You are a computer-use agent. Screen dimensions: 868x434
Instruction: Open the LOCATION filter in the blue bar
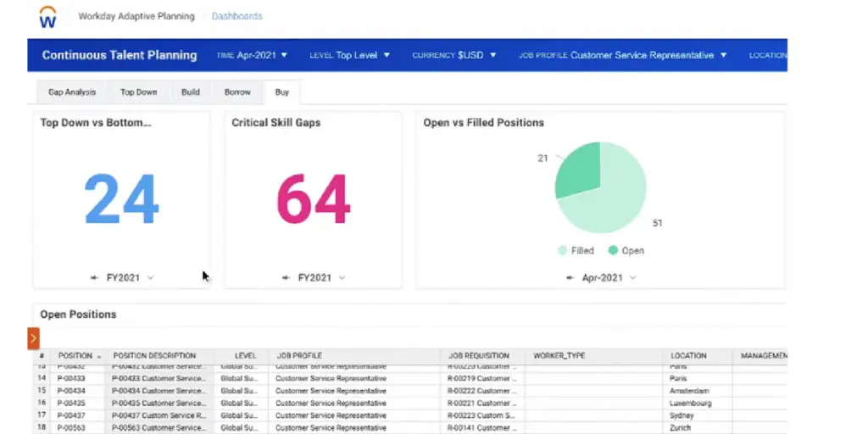pyautogui.click(x=768, y=55)
